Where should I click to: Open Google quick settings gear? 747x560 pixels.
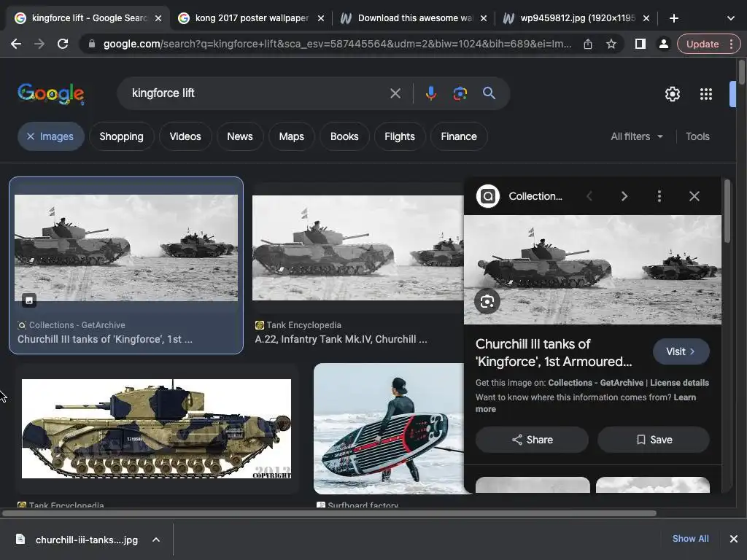[672, 94]
